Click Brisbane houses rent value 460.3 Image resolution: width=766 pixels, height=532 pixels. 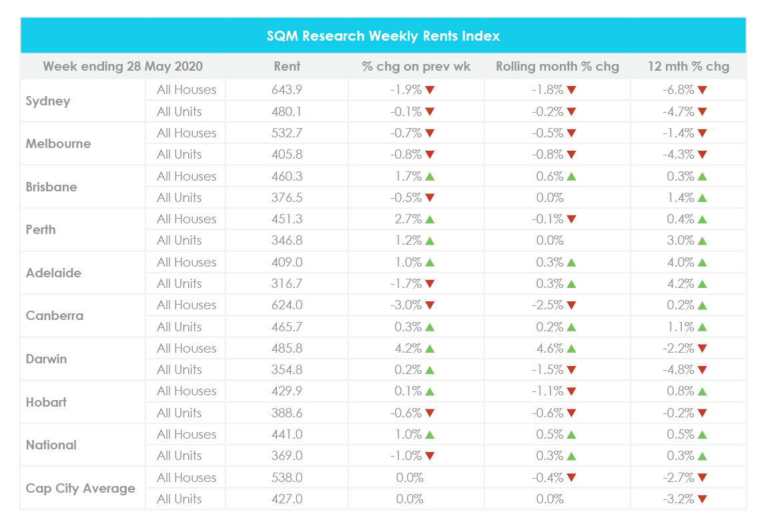click(x=287, y=176)
